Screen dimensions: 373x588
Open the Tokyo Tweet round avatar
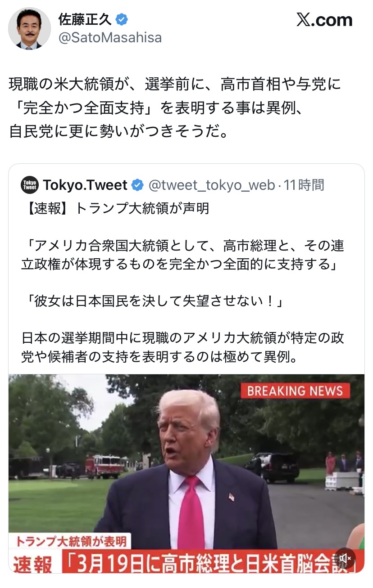pyautogui.click(x=30, y=185)
